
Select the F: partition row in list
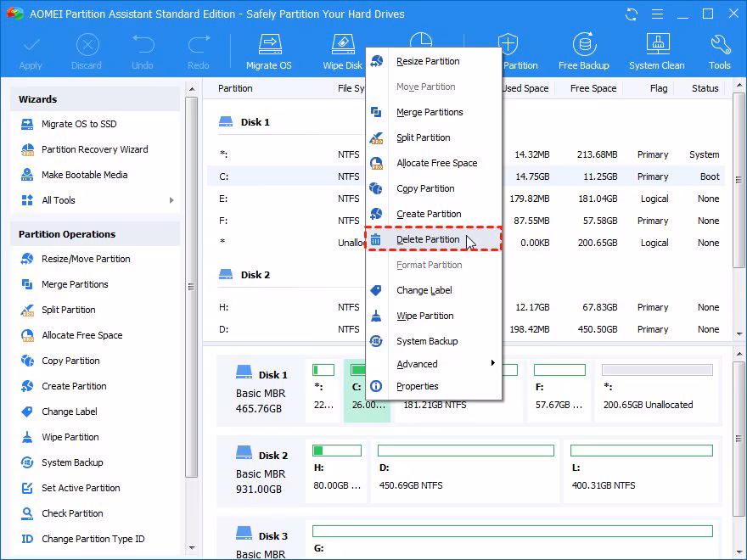466,221
